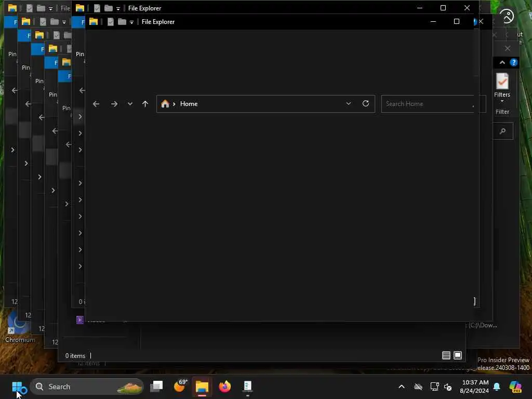The image size is (532, 399).
Task: Click the File Explorer taskbar icon
Action: pyautogui.click(x=202, y=387)
